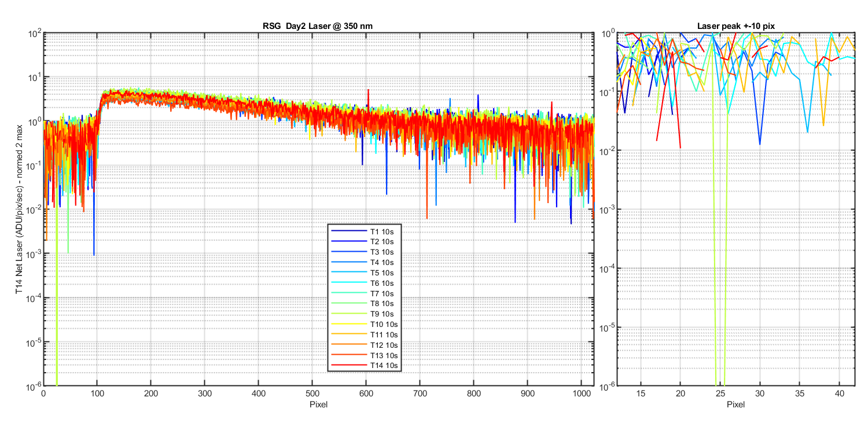Click the right plot's y-axis tick label 10^-3
The image size is (868, 434).
pyautogui.click(x=606, y=209)
